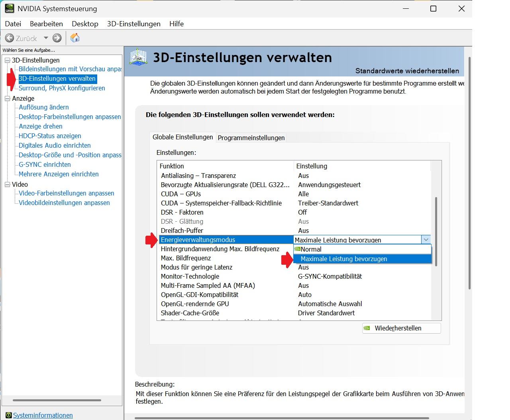Click the Funktion column header

pyautogui.click(x=226, y=166)
